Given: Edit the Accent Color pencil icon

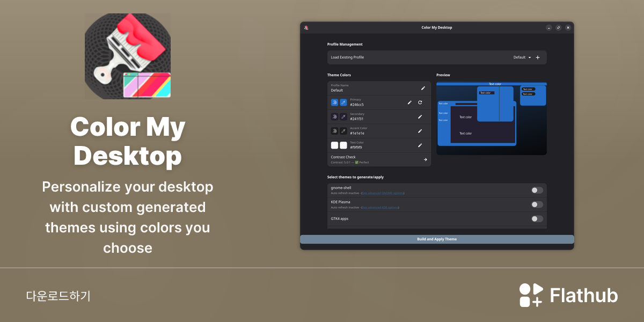Looking at the screenshot, I should 420,130.
